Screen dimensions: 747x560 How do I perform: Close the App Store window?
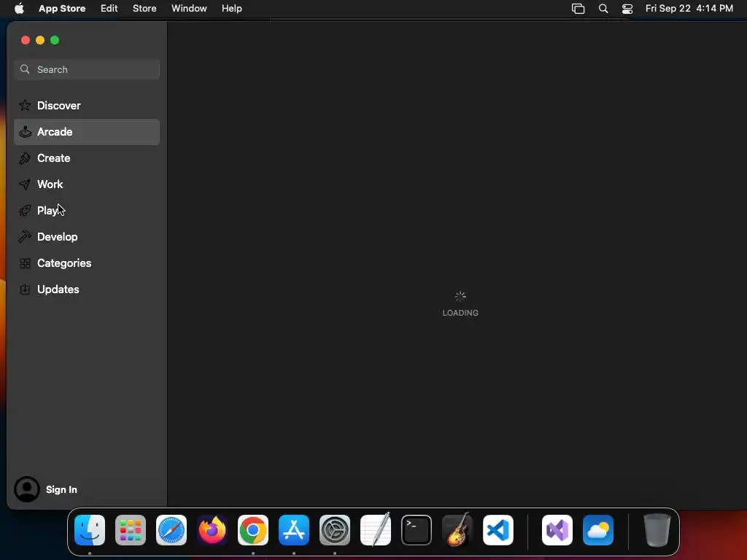26,40
